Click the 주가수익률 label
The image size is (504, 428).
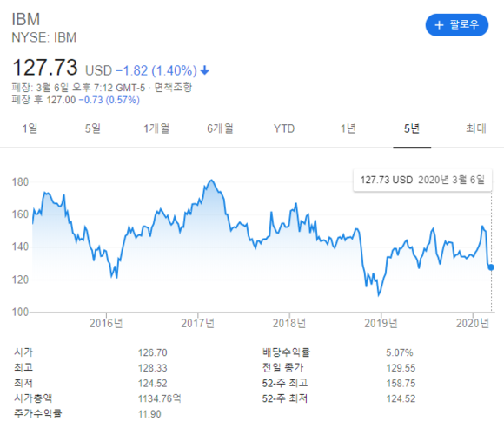click(38, 414)
